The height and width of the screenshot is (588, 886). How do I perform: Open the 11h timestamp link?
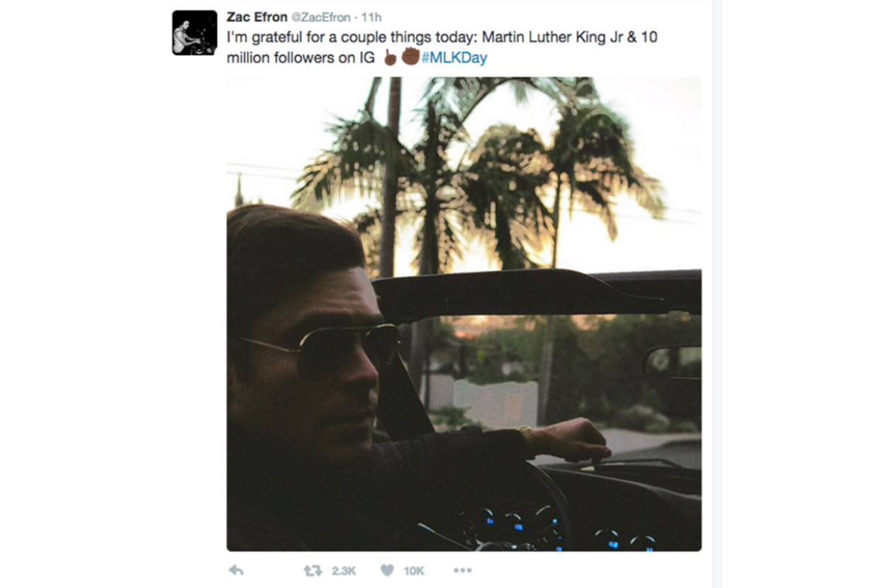pos(371,17)
